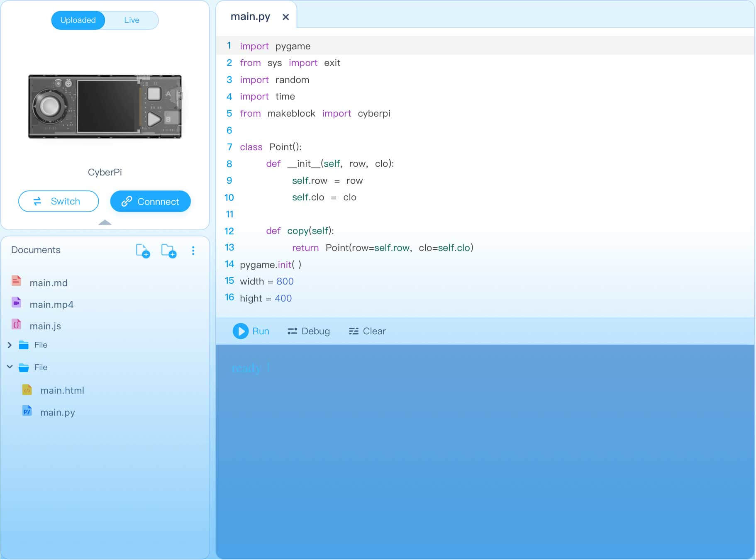
Task: Click the CyberPi device image
Action: [x=105, y=107]
